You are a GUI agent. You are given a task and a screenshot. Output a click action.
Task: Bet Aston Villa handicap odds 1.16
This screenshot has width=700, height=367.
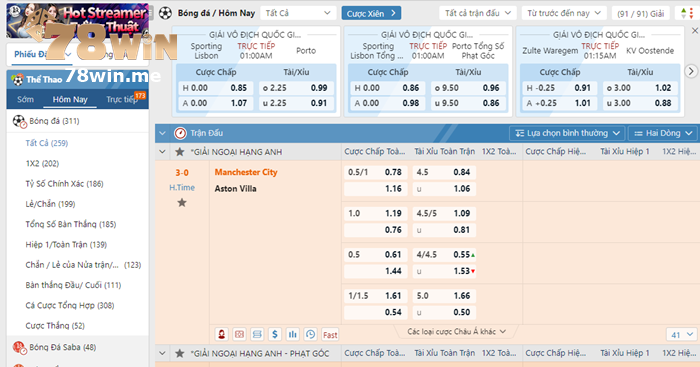(x=375, y=188)
